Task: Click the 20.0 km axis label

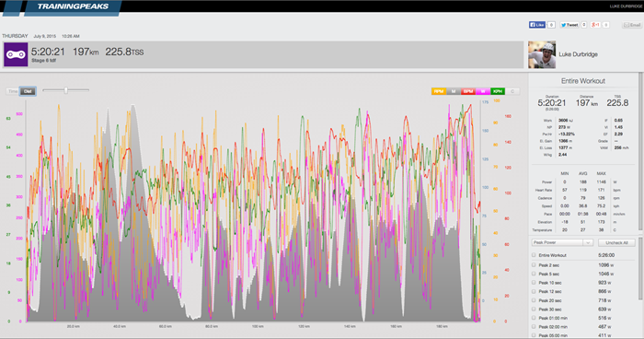Action: click(73, 326)
